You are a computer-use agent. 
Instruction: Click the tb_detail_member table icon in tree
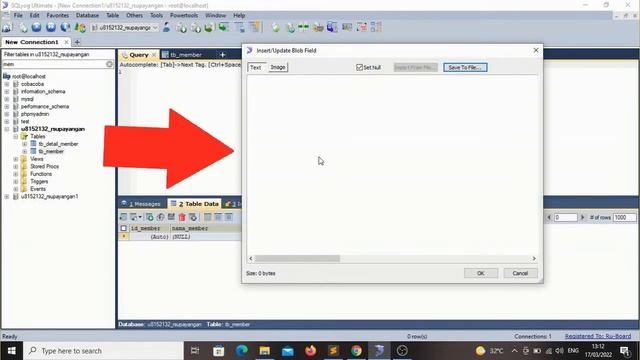[x=33, y=144]
